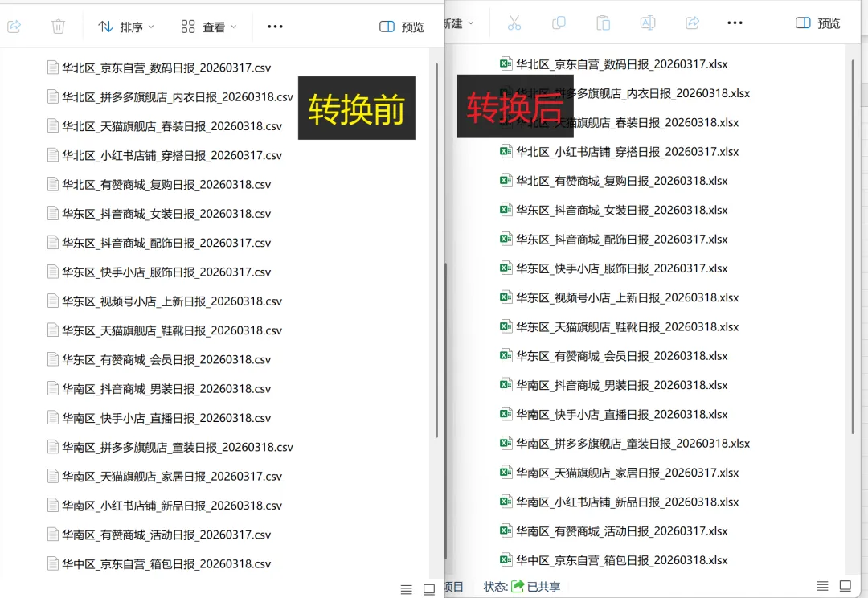Switch right window to details view icon
The height and width of the screenshot is (598, 868).
click(823, 586)
